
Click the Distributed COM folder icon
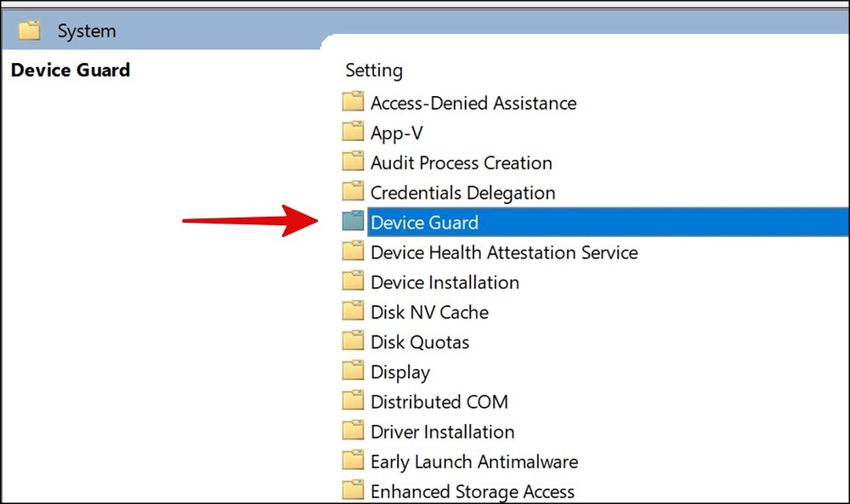353,400
